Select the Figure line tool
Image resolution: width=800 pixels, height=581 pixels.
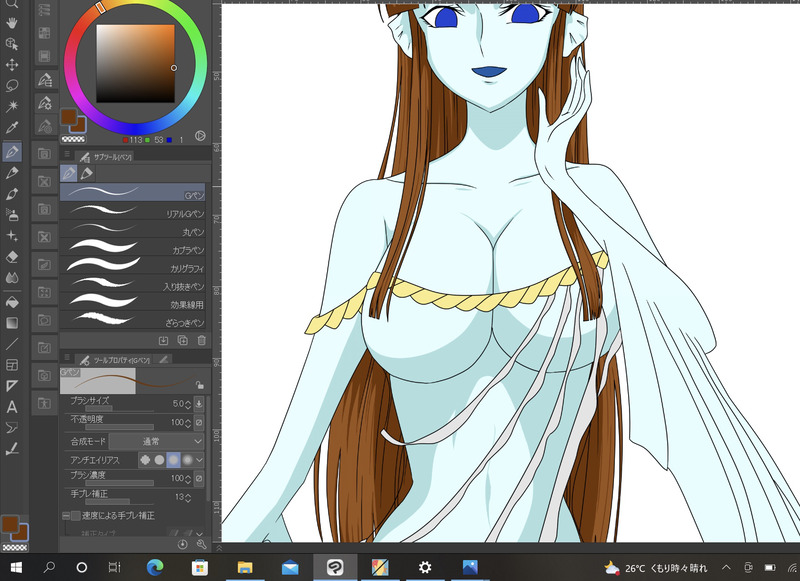[12, 344]
